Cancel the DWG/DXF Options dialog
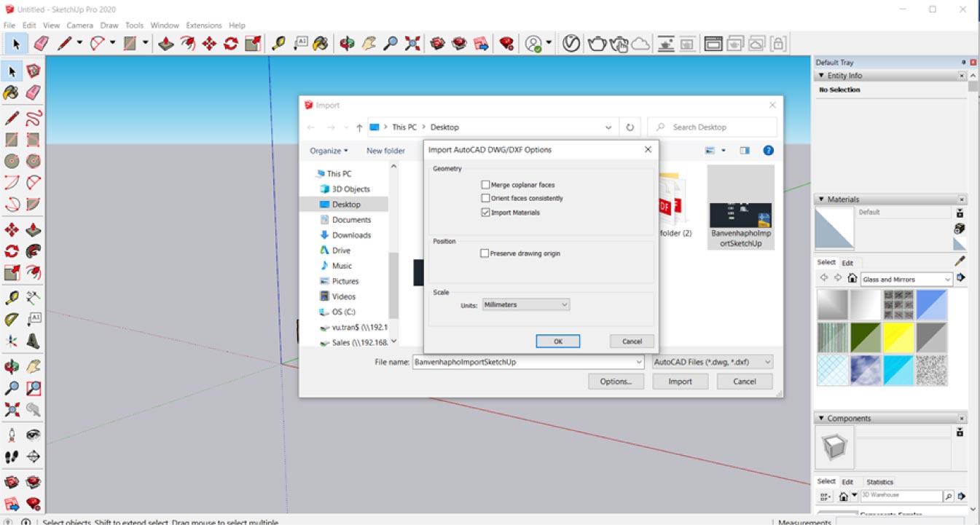The width and height of the screenshot is (980, 525). coord(632,341)
